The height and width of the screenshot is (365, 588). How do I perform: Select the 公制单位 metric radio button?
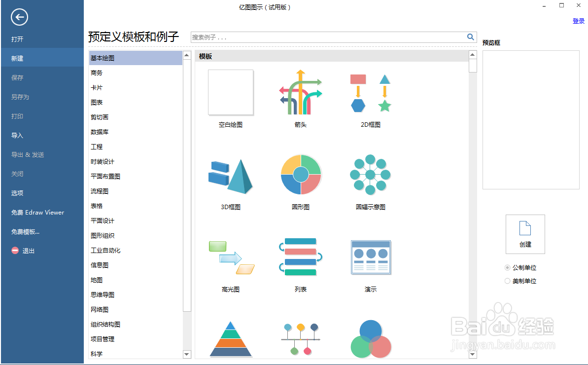[x=507, y=267]
